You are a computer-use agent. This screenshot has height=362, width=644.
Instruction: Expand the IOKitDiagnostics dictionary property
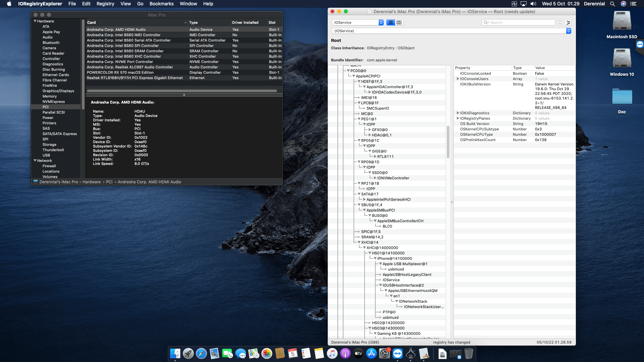coord(458,113)
